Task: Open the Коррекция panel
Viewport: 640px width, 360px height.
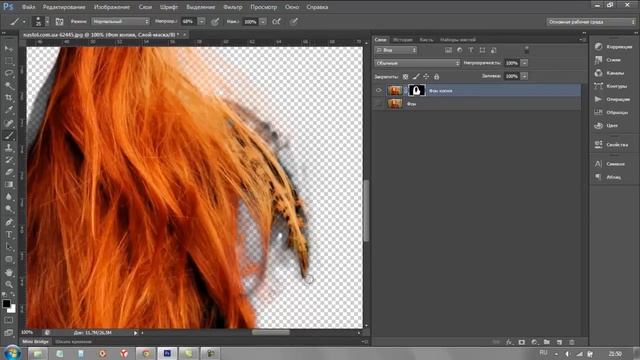Action: (613, 47)
